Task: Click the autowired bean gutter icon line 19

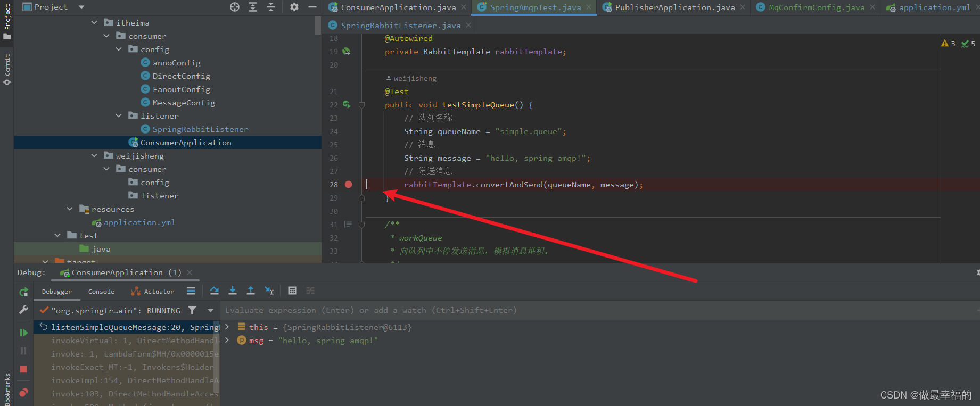Action: point(347,52)
